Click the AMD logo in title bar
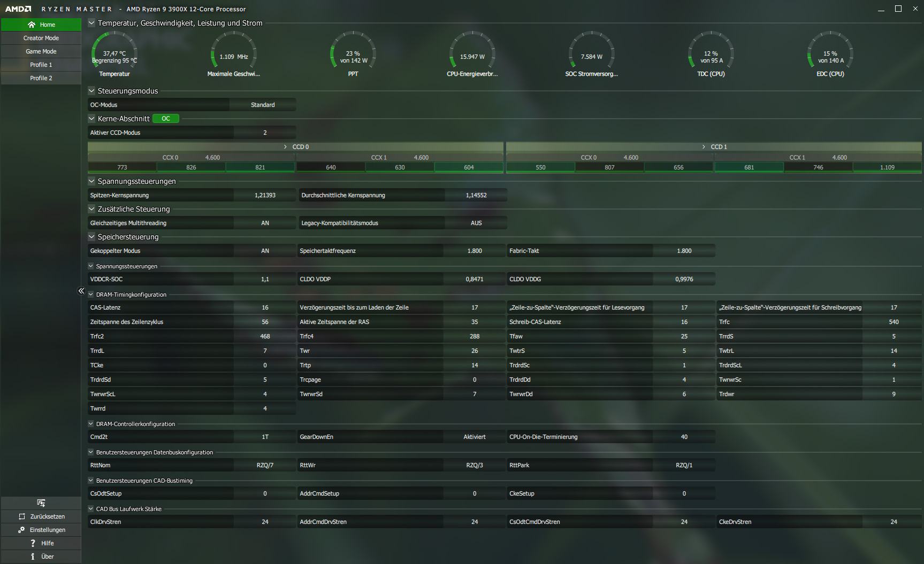The width and height of the screenshot is (924, 564). click(18, 9)
